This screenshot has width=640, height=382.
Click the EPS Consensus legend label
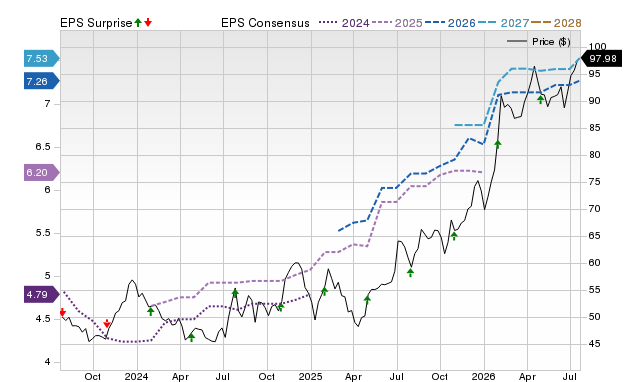265,23
